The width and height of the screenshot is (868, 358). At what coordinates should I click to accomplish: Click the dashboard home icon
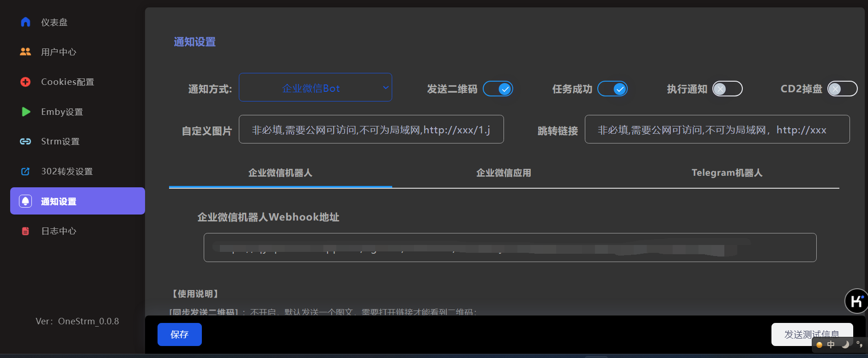25,22
